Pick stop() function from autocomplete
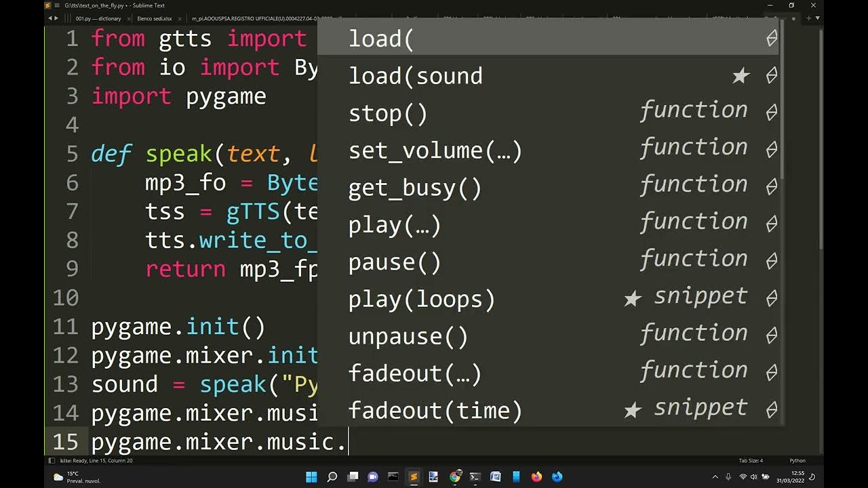The height and width of the screenshot is (488, 868). (x=548, y=113)
